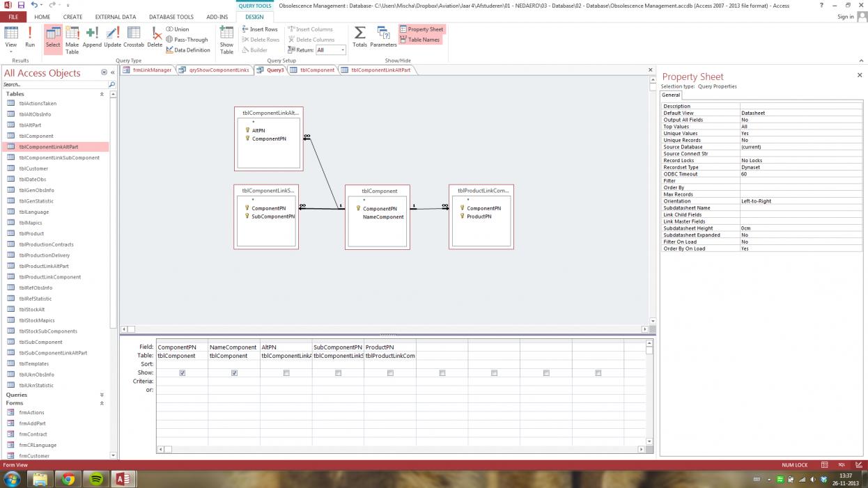
Task: Open the qryShowComponentLinks document tab
Action: coord(218,70)
